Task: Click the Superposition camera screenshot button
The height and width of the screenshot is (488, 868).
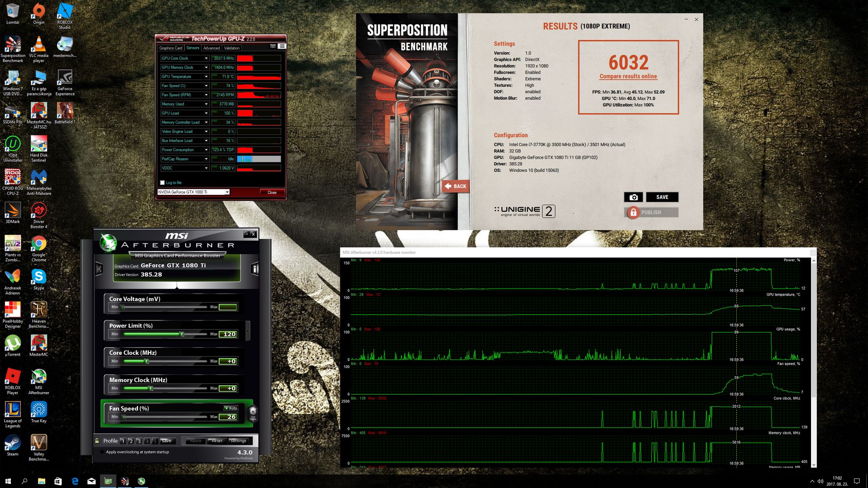Action: coord(633,197)
